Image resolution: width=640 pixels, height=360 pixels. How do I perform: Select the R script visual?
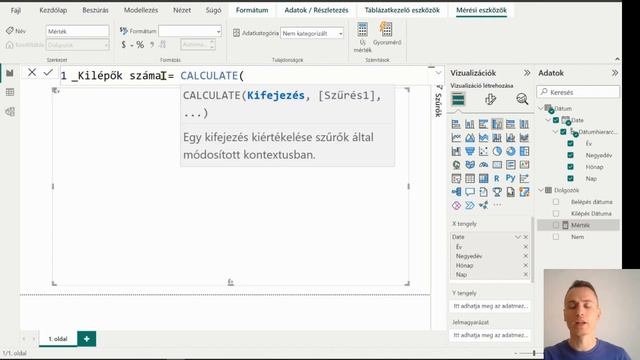point(497,178)
